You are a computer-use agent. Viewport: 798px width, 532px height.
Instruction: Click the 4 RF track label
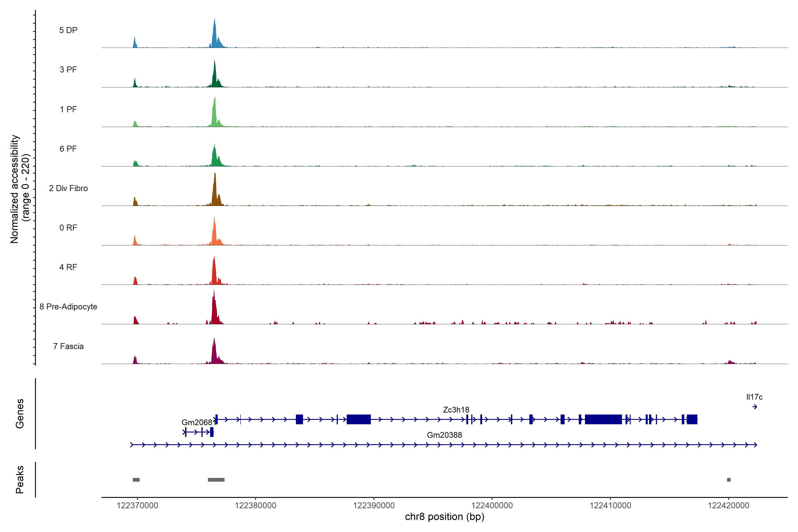point(68,267)
